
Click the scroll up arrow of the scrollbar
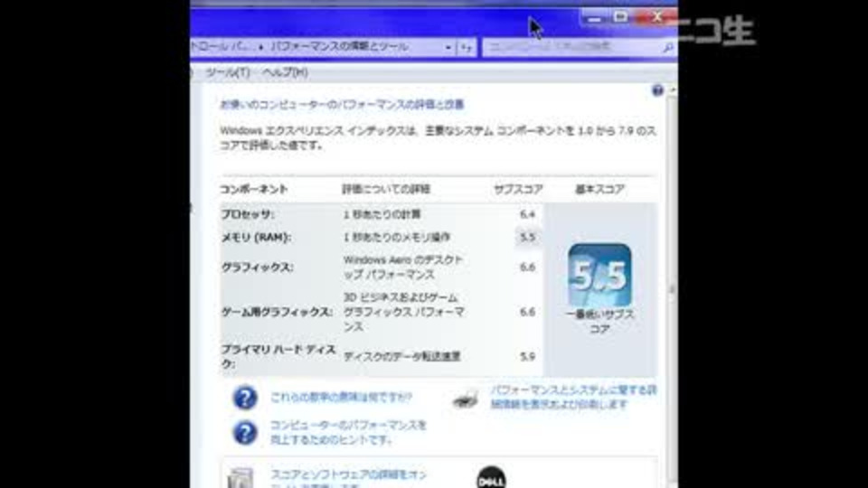[x=673, y=89]
